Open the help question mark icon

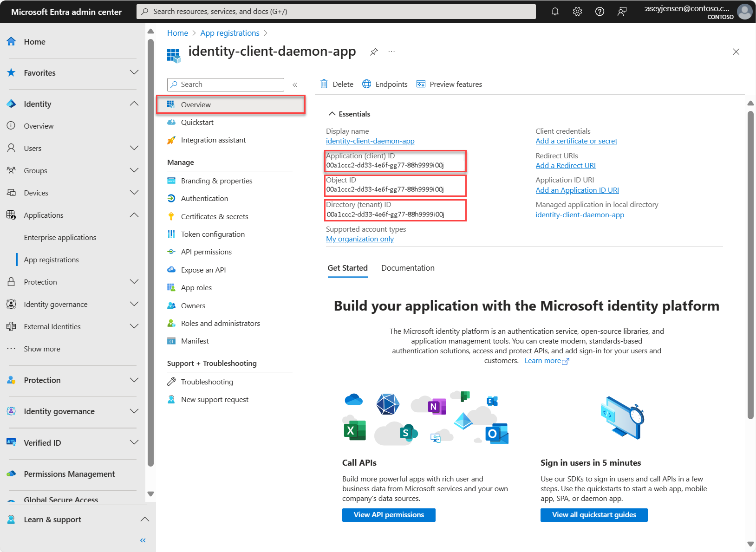(x=600, y=12)
